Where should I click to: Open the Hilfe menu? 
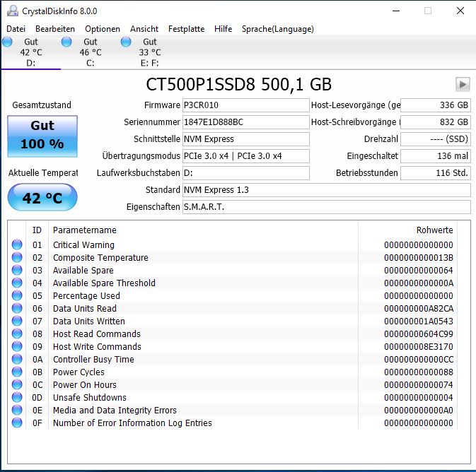[x=223, y=29]
